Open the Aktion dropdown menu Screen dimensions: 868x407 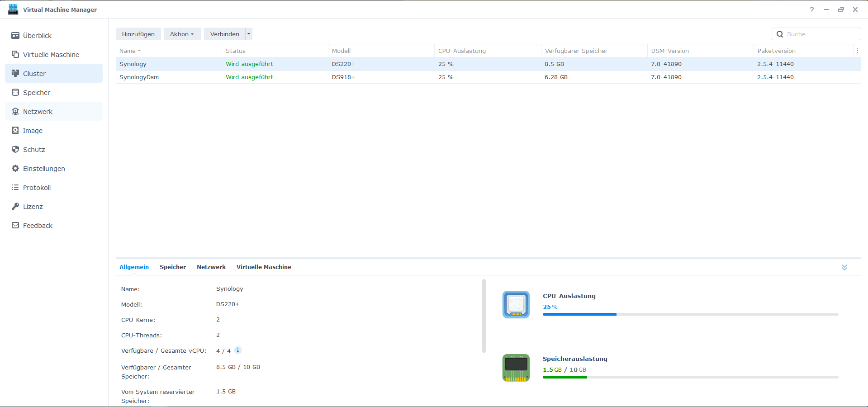pyautogui.click(x=182, y=34)
